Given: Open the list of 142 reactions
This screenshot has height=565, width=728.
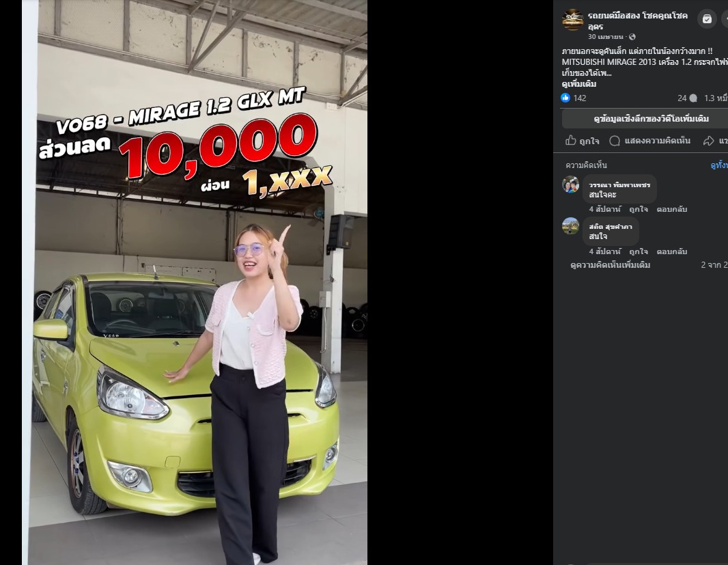Looking at the screenshot, I should (579, 98).
